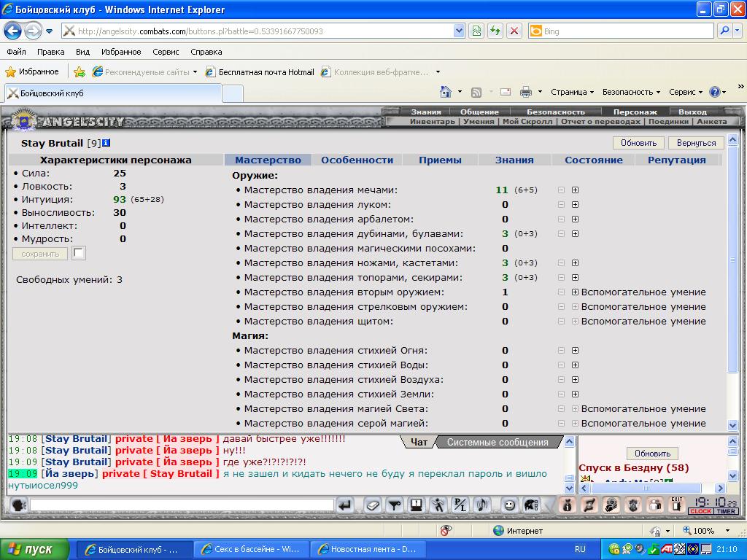The height and width of the screenshot is (560, 747).
Task: Click Обновить button in the room list panel
Action: [652, 454]
